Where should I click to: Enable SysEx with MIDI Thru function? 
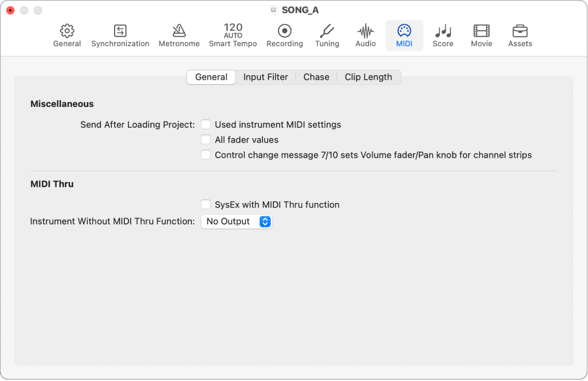pyautogui.click(x=206, y=204)
